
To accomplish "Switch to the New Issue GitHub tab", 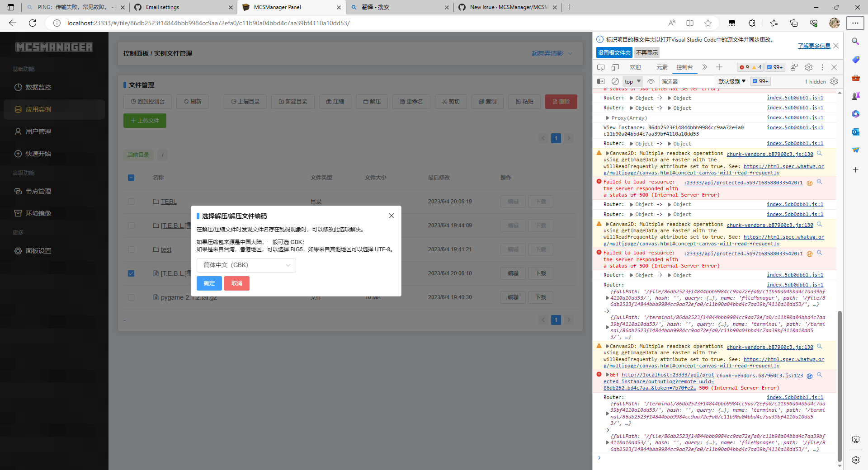I will pyautogui.click(x=506, y=7).
